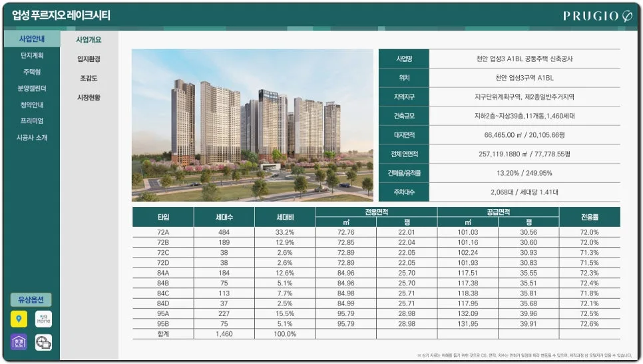Open the yellow map pin icon
Image resolution: width=643 pixels, height=364 pixels.
(x=19, y=319)
